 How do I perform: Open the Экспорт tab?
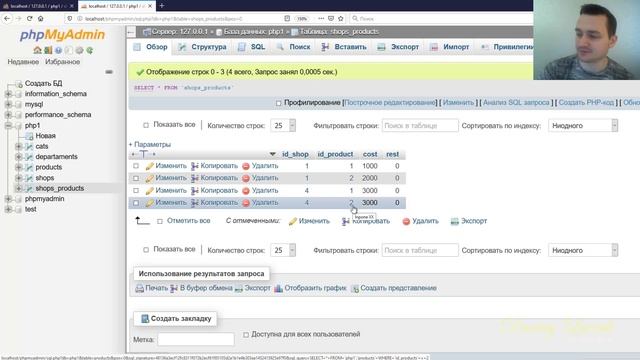(398, 47)
